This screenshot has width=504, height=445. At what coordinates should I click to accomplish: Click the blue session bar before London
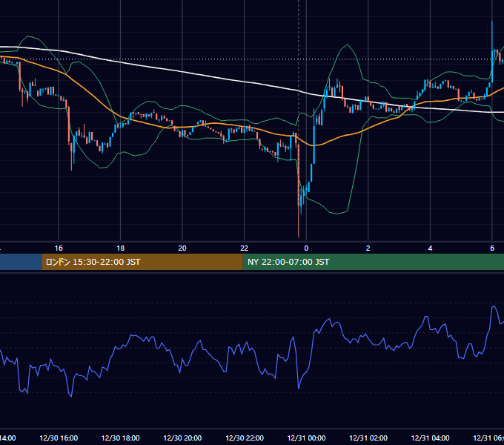21,262
